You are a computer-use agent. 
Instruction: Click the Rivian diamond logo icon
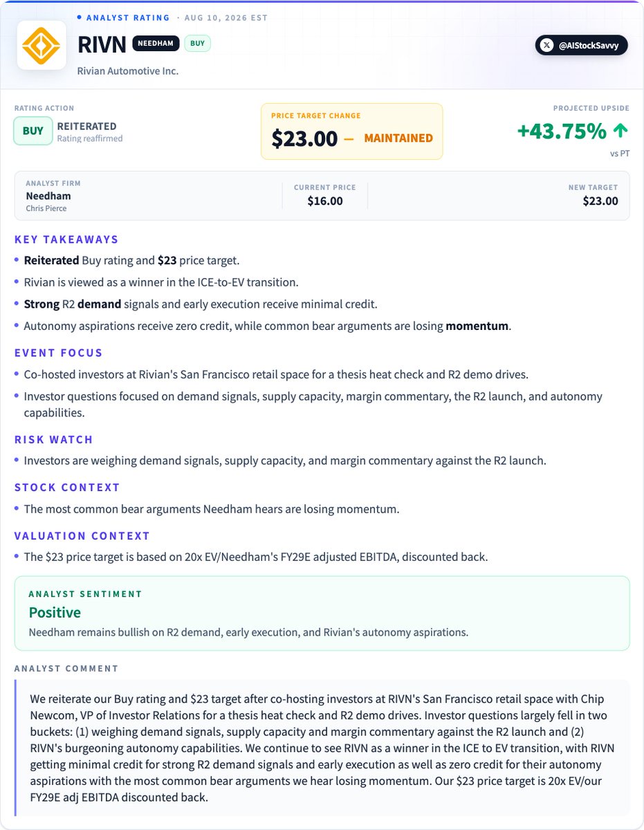(42, 45)
